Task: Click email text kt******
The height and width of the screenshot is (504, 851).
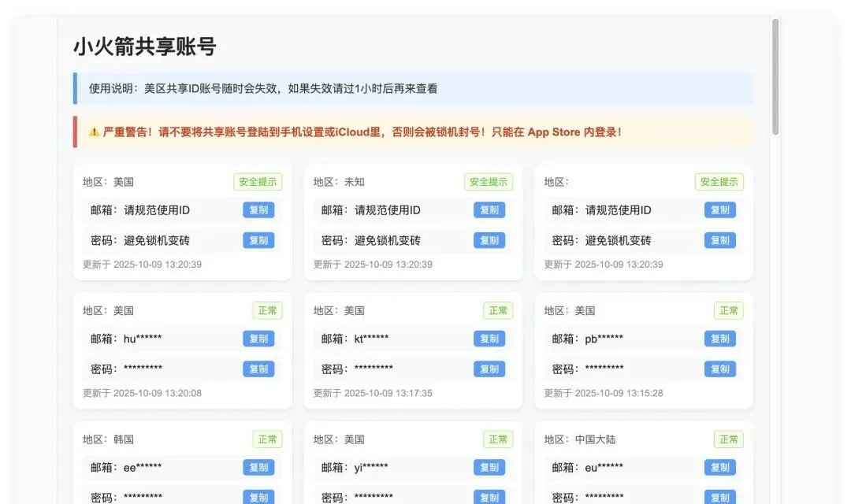Action: click(x=371, y=339)
